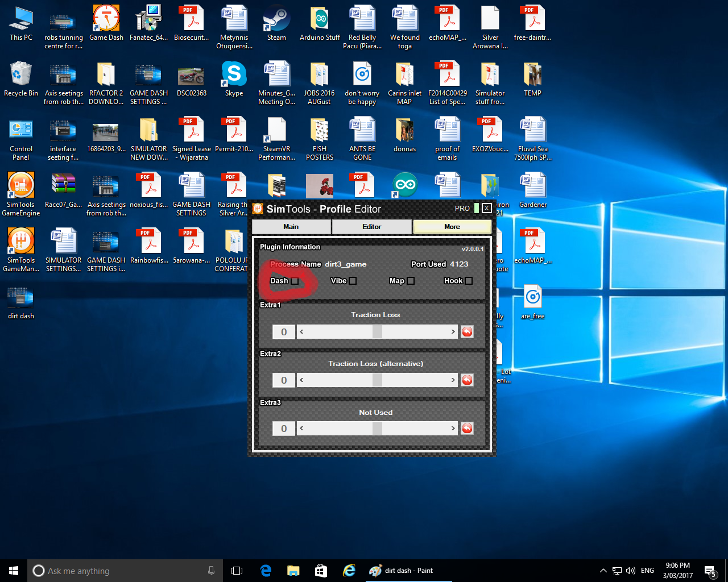Open the Windows Store taskbar icon
The height and width of the screenshot is (582, 728).
point(321,571)
